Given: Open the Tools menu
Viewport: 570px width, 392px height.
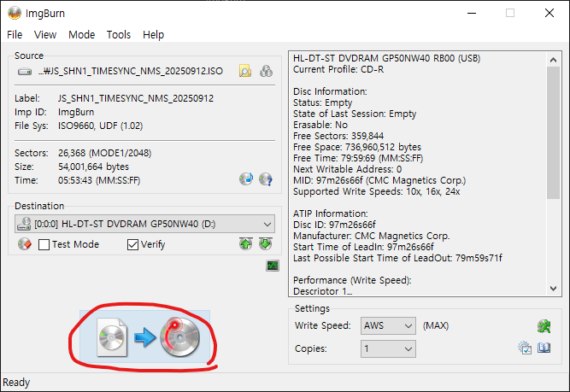Looking at the screenshot, I should (x=119, y=35).
